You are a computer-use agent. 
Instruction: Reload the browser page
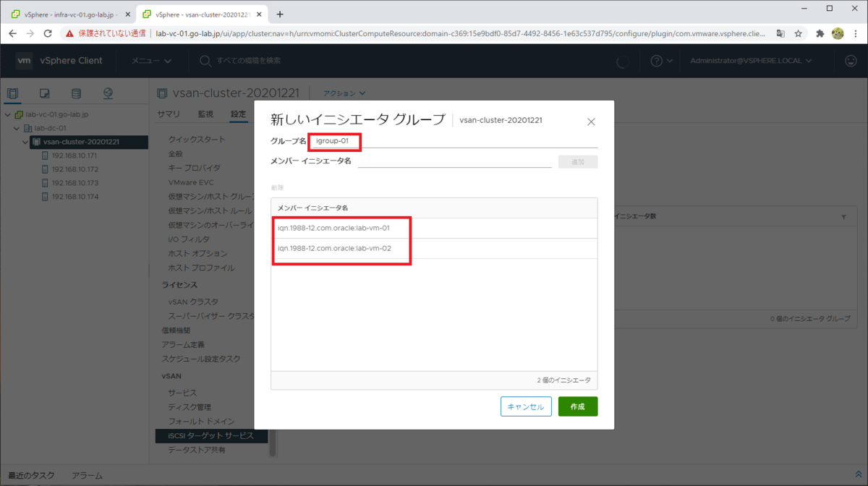48,33
